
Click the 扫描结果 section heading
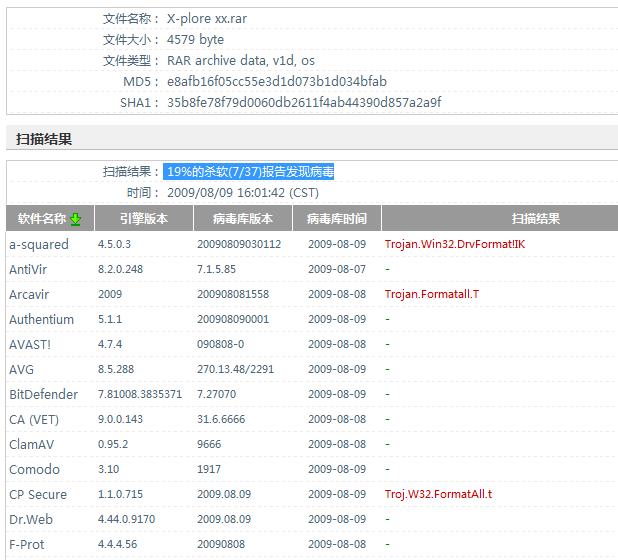pos(44,139)
